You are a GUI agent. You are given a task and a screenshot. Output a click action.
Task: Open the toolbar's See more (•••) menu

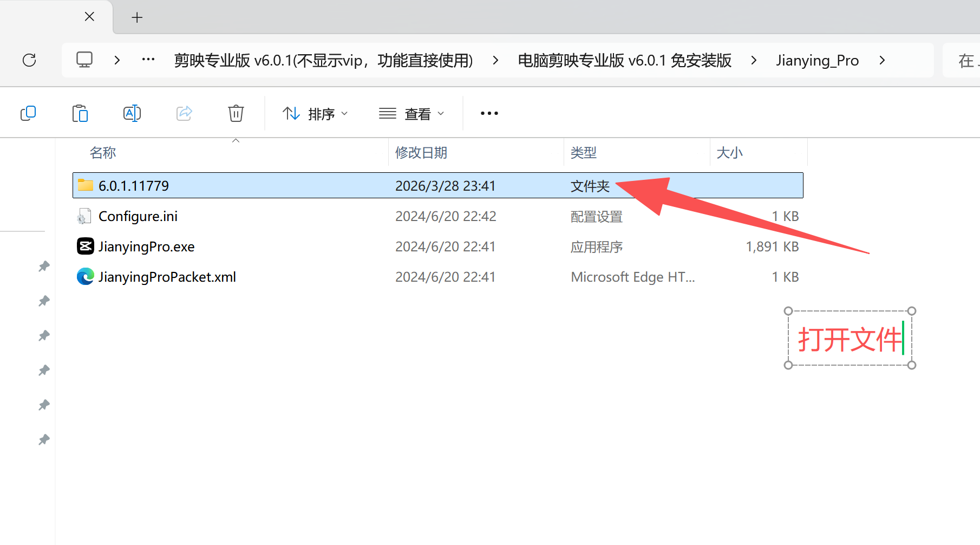pyautogui.click(x=489, y=113)
